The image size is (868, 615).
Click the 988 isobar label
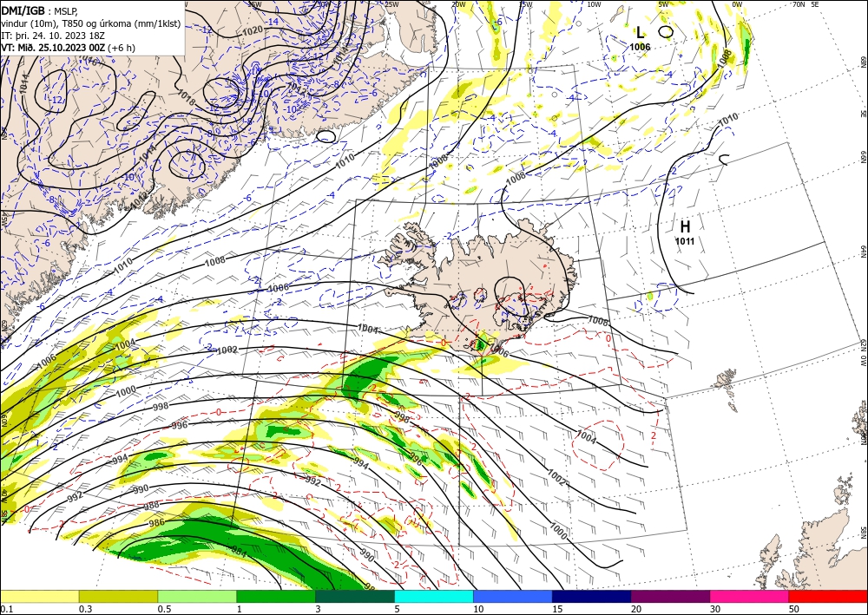coord(151,504)
